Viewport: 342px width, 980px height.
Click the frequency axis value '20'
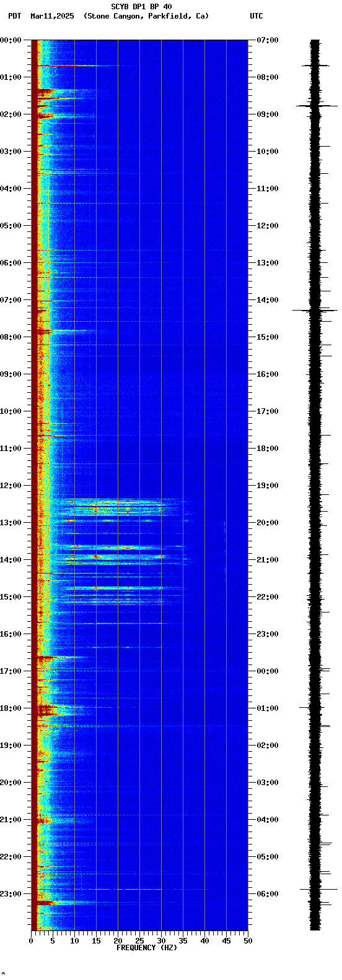click(x=118, y=941)
